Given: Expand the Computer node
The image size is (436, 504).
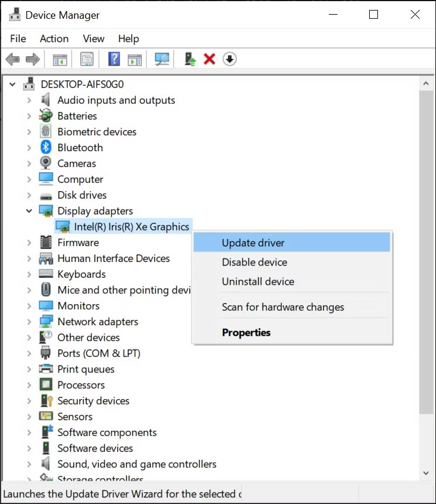Looking at the screenshot, I should [x=29, y=179].
